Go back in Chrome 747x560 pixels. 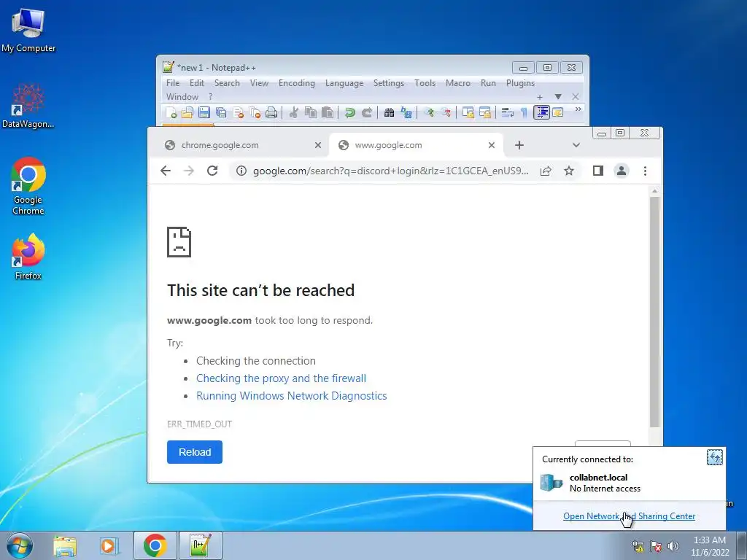(x=166, y=171)
